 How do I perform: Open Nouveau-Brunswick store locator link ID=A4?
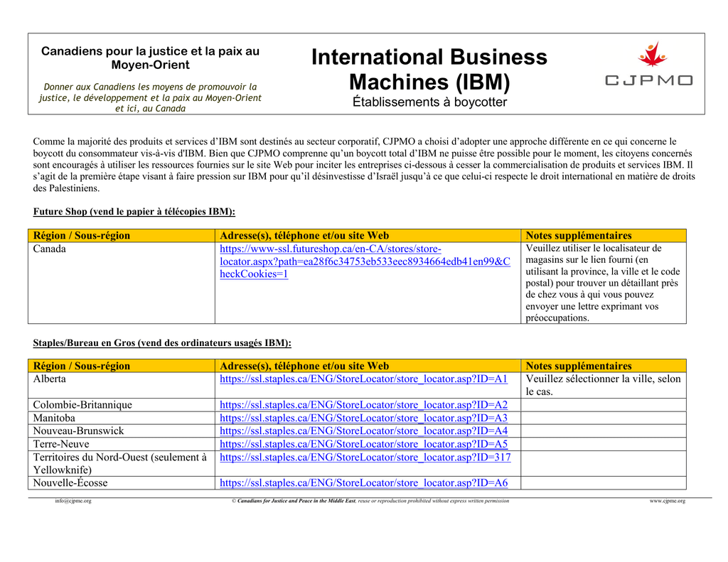pyautogui.click(x=363, y=431)
